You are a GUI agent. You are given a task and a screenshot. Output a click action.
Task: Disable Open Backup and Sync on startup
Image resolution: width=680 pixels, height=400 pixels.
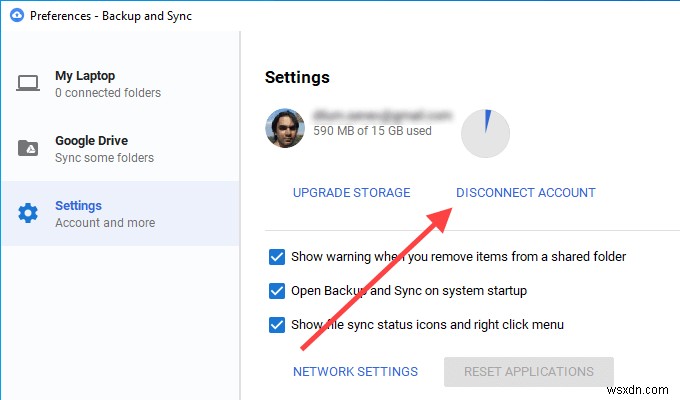pyautogui.click(x=277, y=290)
